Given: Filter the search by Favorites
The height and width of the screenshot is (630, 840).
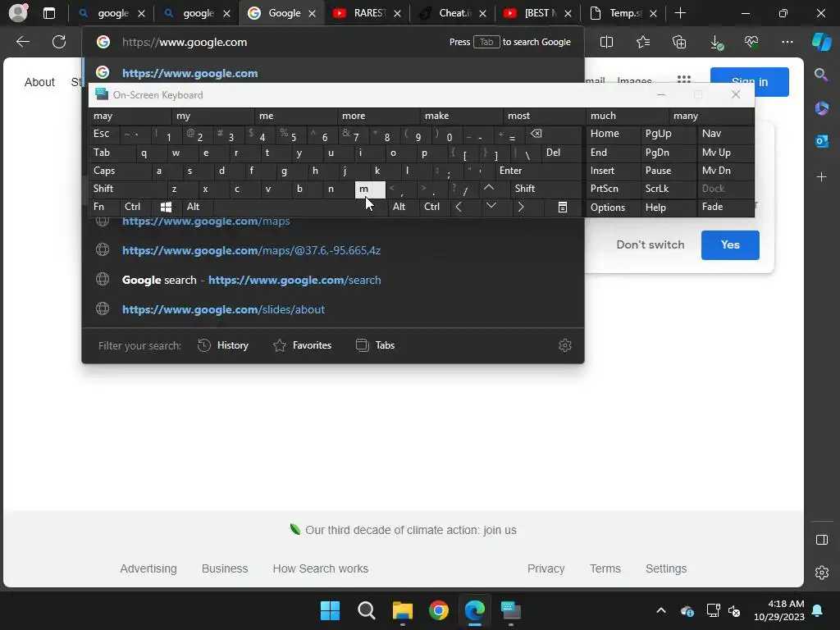Looking at the screenshot, I should coord(302,345).
